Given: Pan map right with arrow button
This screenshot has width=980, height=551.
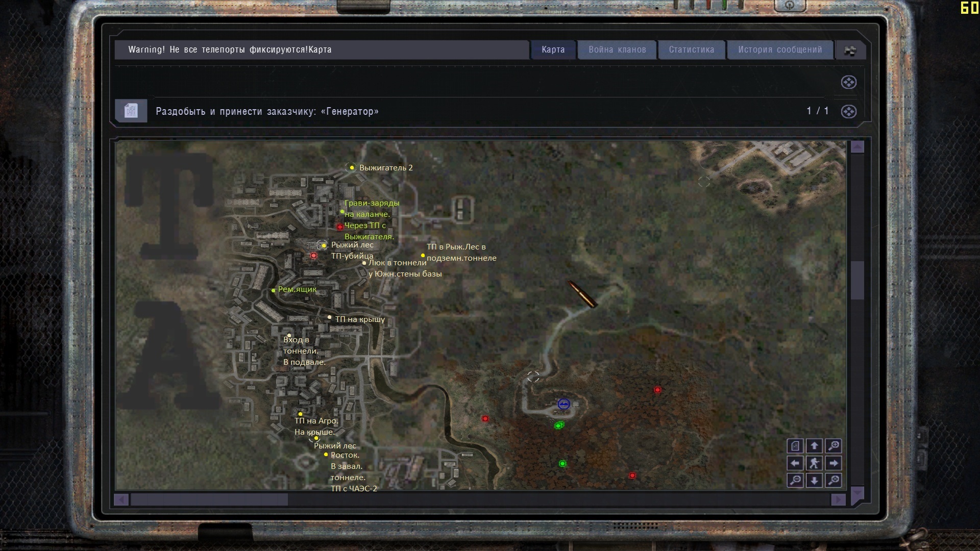Looking at the screenshot, I should (834, 463).
